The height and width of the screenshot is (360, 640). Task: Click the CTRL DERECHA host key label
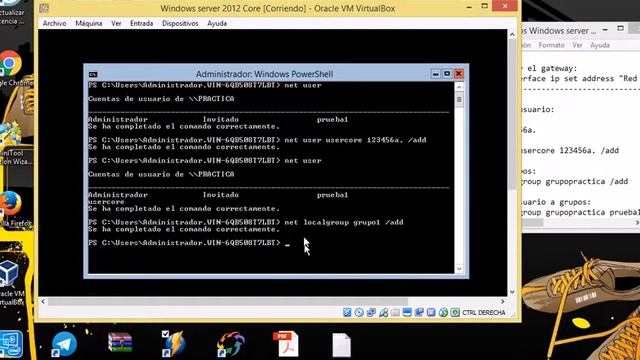[484, 313]
